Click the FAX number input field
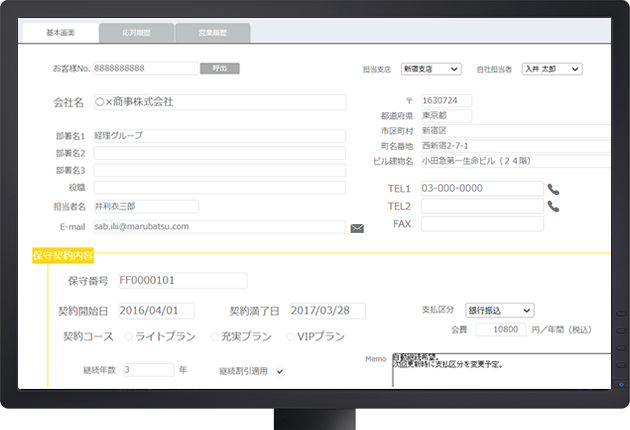This screenshot has width=630, height=430. coord(482,224)
